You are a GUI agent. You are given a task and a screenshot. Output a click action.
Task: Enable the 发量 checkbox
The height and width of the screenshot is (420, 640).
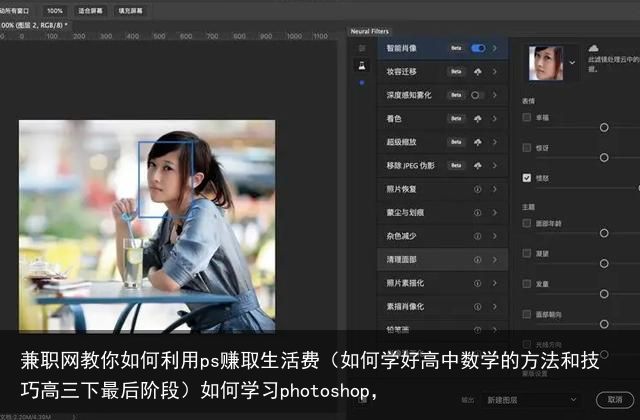tap(527, 284)
